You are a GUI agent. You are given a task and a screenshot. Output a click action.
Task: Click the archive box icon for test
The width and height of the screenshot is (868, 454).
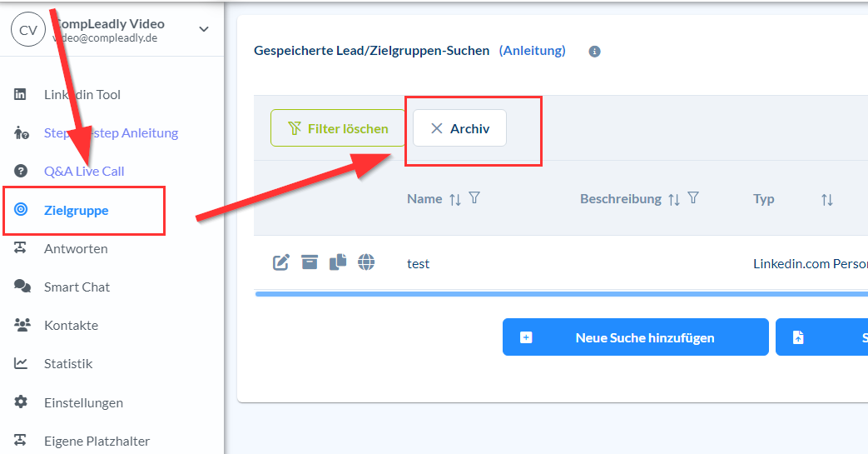click(x=310, y=263)
